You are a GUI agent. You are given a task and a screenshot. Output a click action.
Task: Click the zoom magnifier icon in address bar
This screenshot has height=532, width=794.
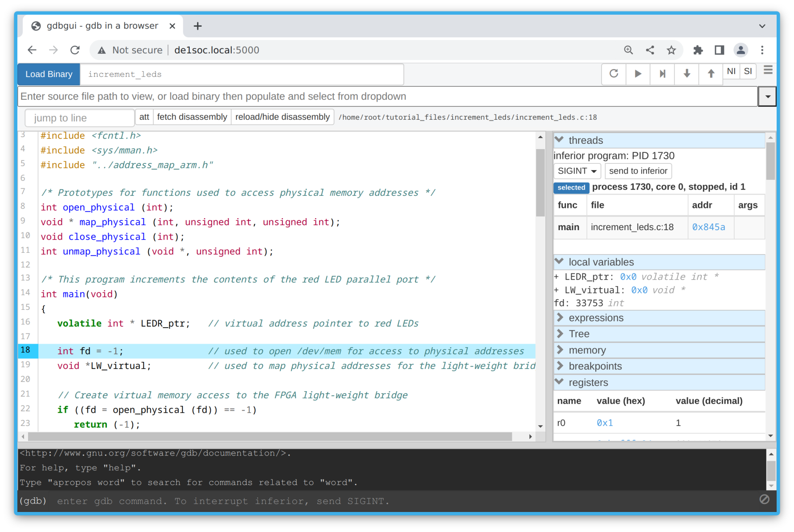pos(628,50)
